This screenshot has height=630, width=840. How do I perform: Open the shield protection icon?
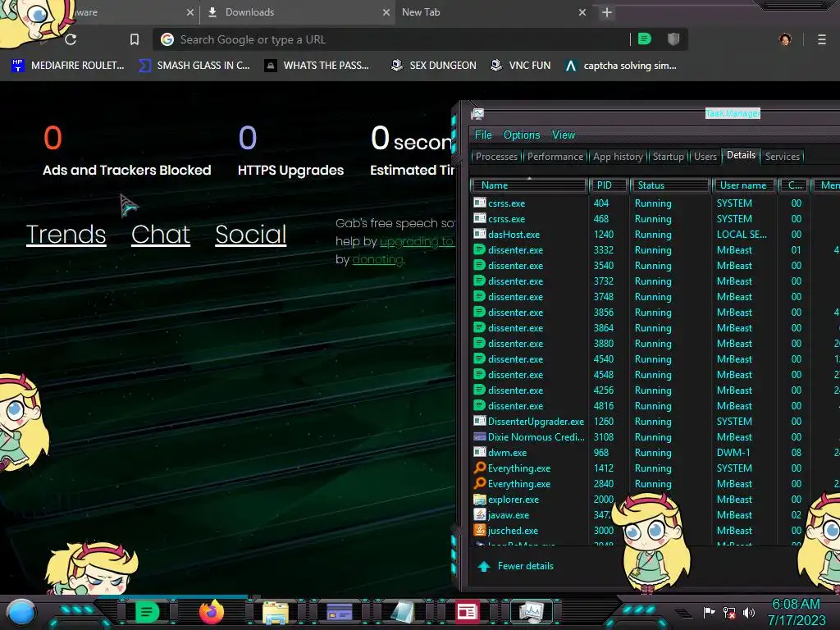coord(673,39)
